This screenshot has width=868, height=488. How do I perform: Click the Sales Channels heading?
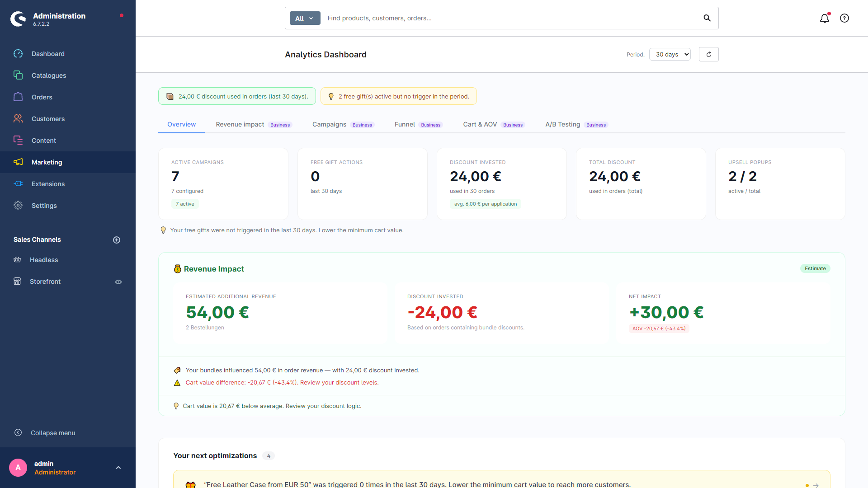37,239
